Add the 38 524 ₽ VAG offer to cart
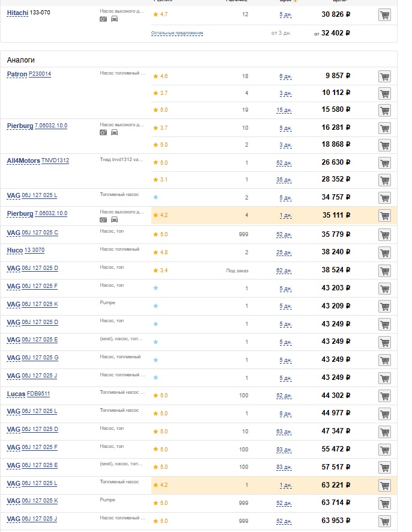The height and width of the screenshot is (532, 412). (x=384, y=271)
